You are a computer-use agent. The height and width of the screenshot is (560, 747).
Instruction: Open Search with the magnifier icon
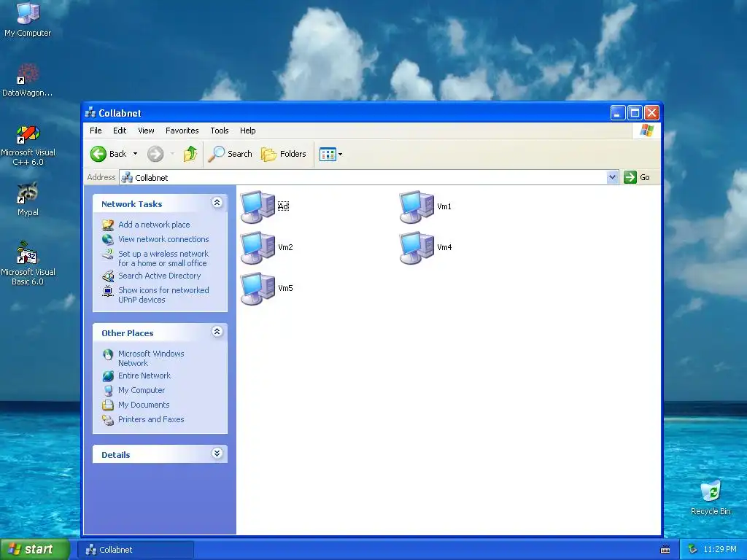[216, 154]
